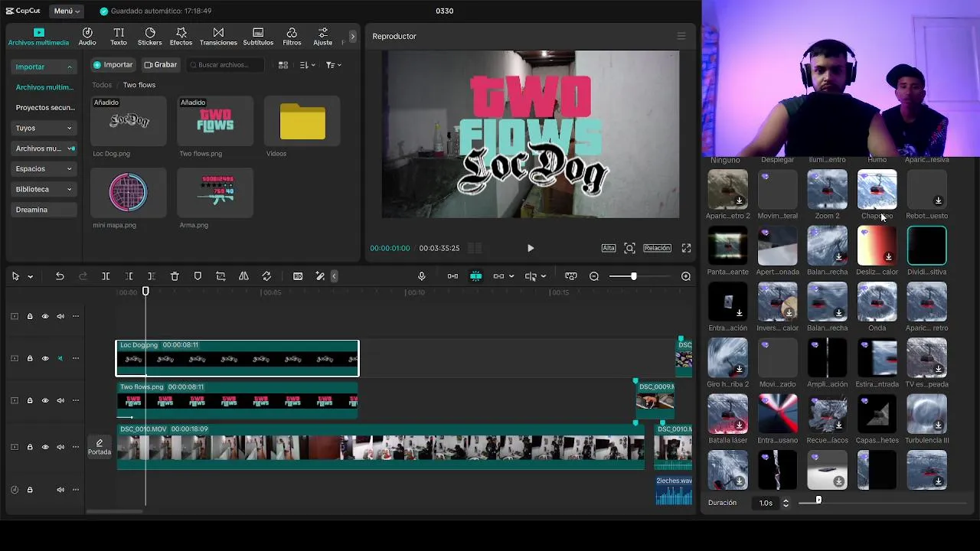Play the preview video
980x551 pixels.
click(531, 248)
